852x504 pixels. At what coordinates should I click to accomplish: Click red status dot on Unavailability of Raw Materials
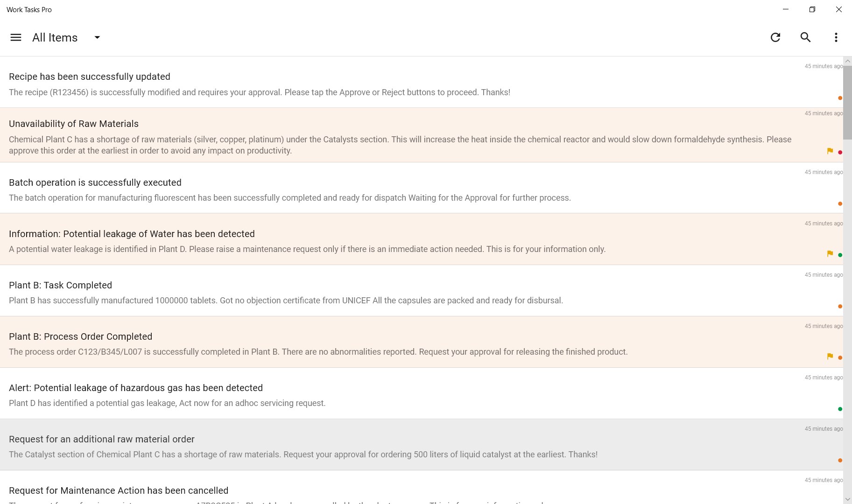(840, 153)
